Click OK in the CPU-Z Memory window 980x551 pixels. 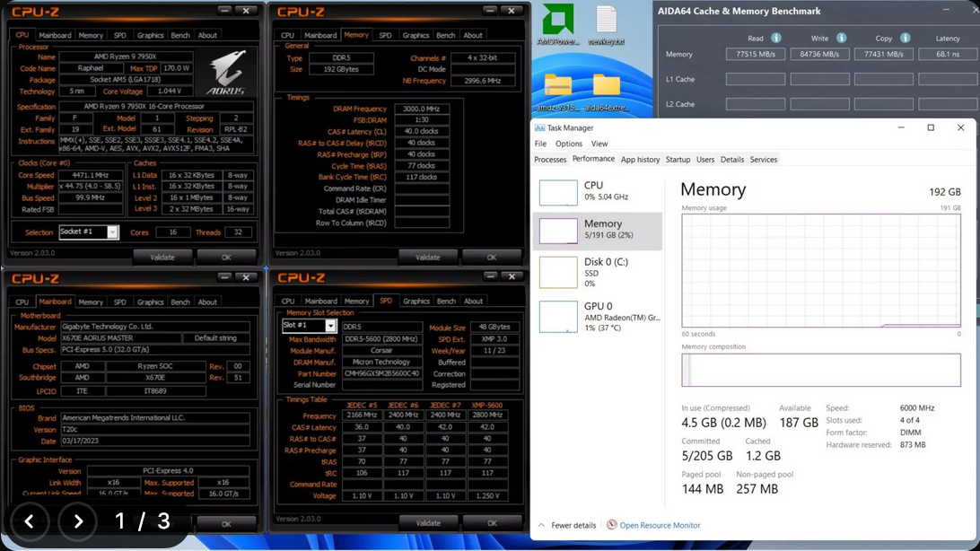coord(491,257)
